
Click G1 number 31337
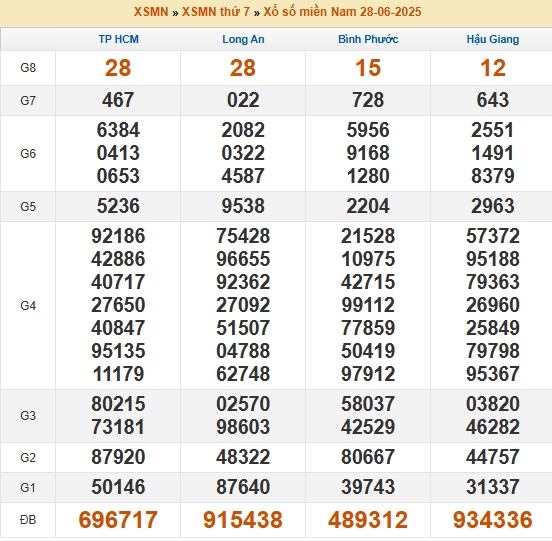click(x=493, y=487)
